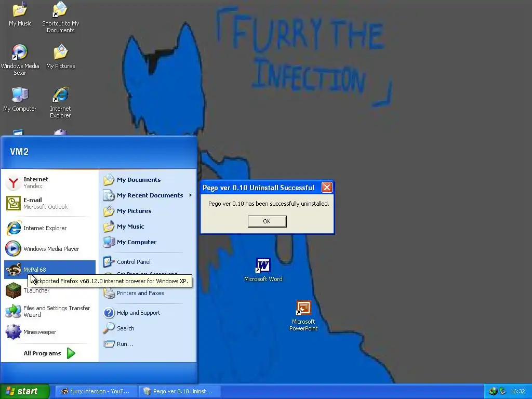Open My Documents in Start menu
The width and height of the screenshot is (532, 399).
pyautogui.click(x=148, y=180)
